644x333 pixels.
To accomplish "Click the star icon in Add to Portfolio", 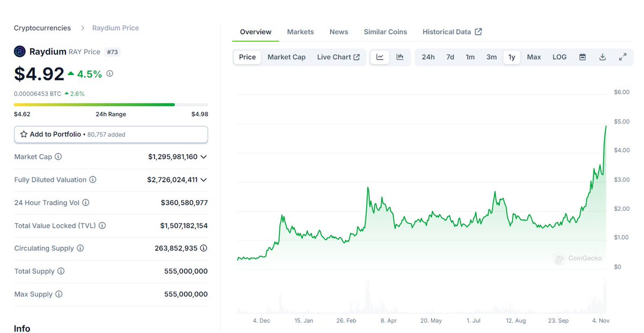I will [25, 134].
